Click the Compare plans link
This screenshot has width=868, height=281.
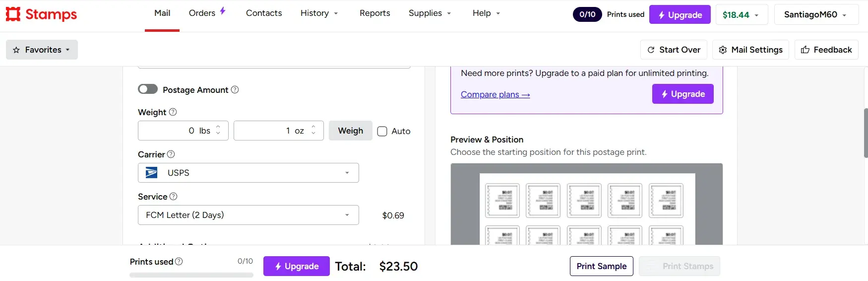(495, 94)
